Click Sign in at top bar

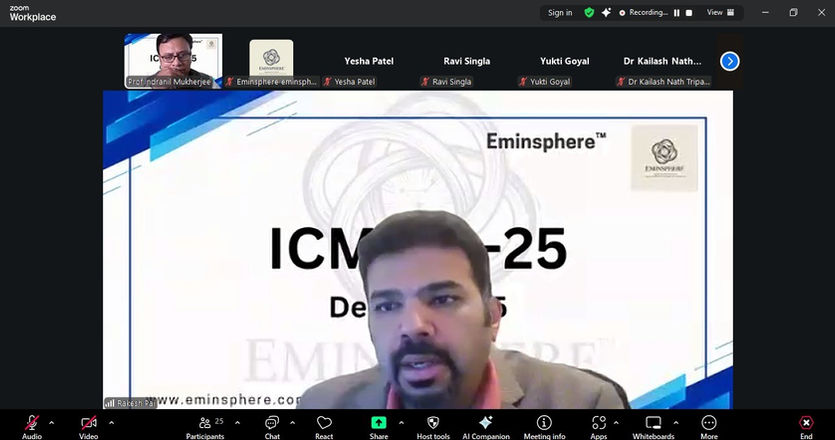point(560,13)
